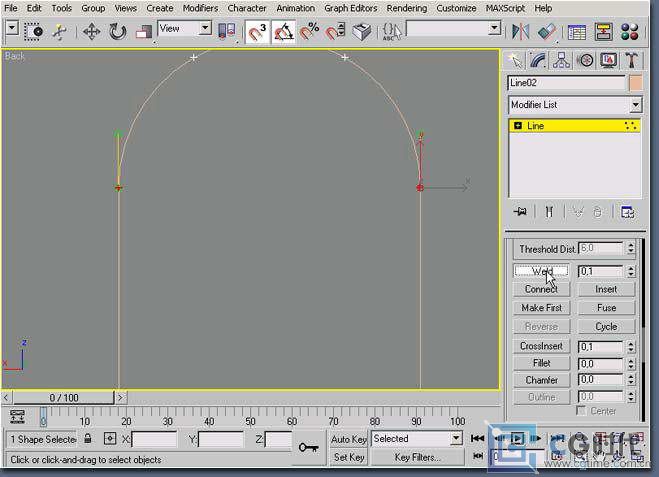Adjust the Weld threshold spinner arrows

point(630,271)
